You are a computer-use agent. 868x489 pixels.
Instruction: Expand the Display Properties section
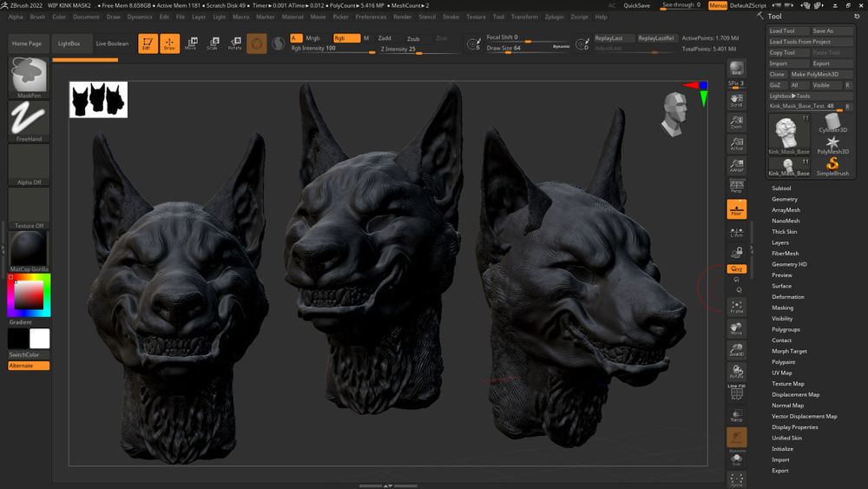point(794,427)
